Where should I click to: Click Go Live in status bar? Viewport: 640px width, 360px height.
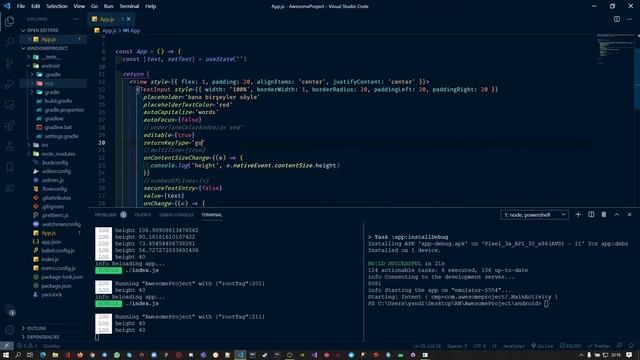pyautogui.click(x=542, y=346)
